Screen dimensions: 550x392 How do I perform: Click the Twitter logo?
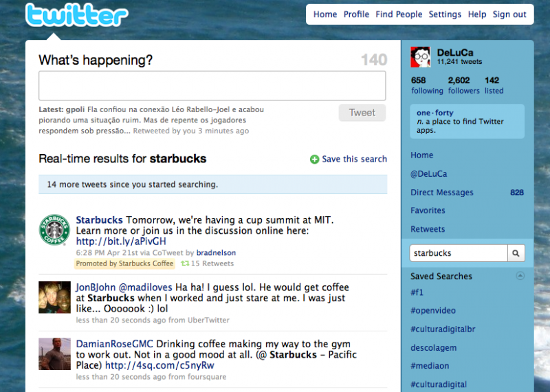pyautogui.click(x=77, y=15)
